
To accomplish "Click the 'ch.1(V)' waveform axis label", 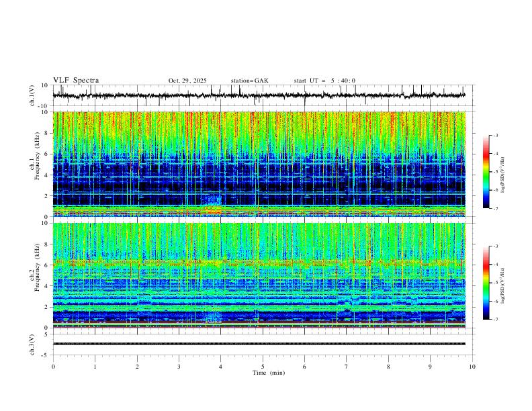I will (x=32, y=95).
